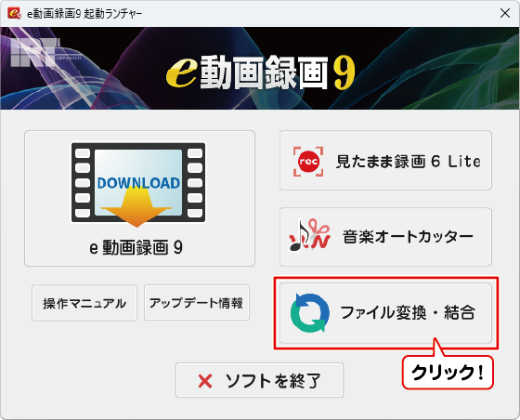Click the yellow number 9 in banner
The image size is (520, 420).
(x=344, y=72)
